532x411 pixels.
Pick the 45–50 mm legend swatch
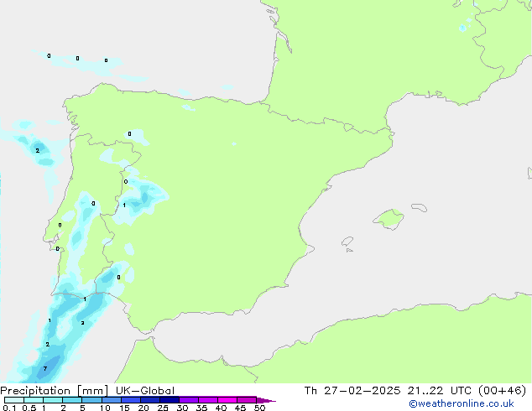click(247, 400)
